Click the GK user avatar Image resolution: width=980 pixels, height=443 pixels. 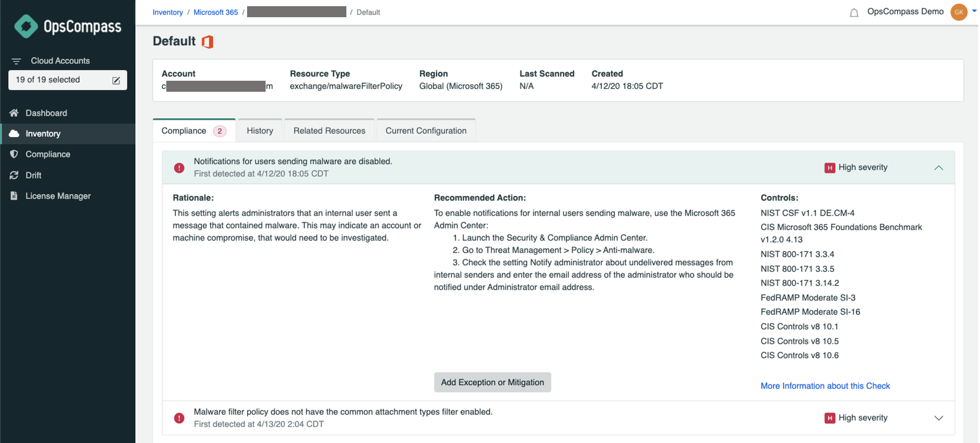(958, 12)
